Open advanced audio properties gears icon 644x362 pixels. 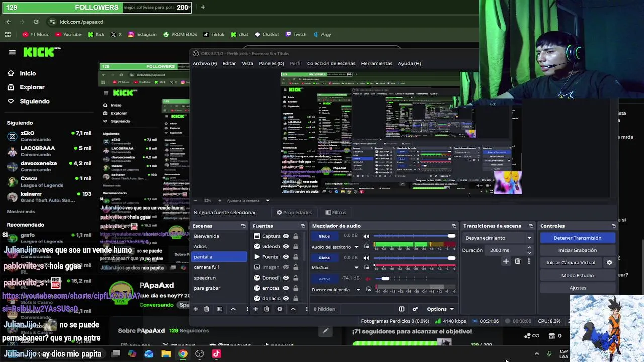coord(415,309)
